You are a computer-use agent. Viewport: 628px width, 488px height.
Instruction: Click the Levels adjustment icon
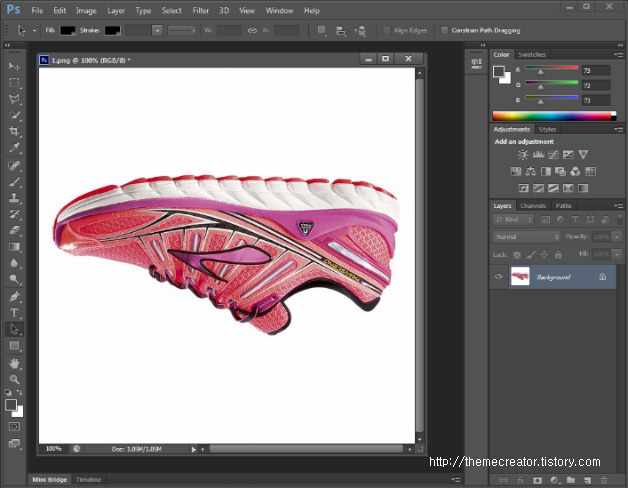click(538, 154)
